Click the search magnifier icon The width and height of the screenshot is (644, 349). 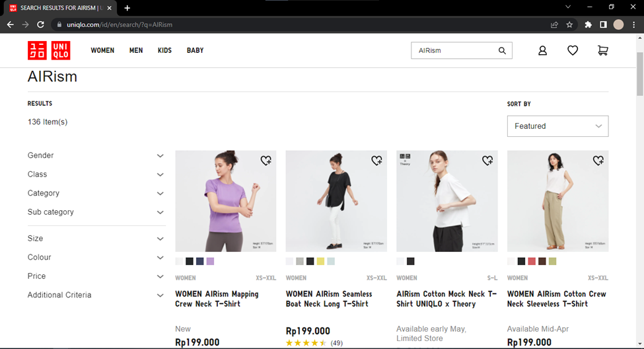502,50
